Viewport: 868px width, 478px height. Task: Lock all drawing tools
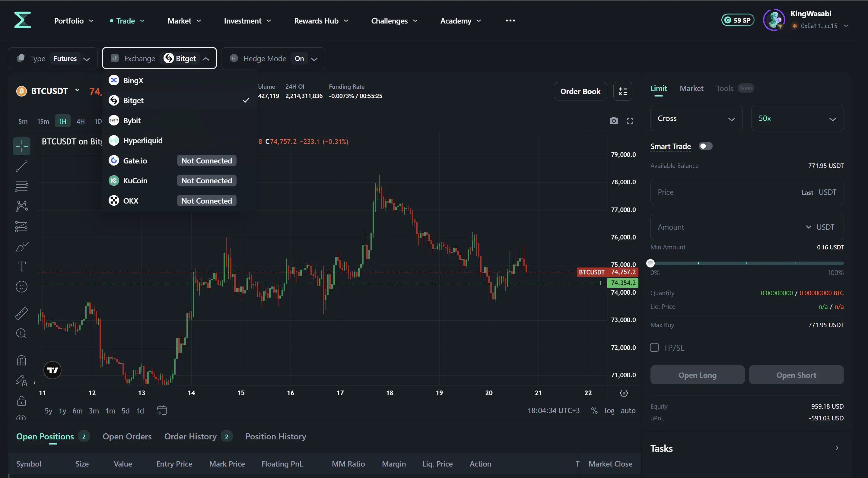(x=21, y=401)
